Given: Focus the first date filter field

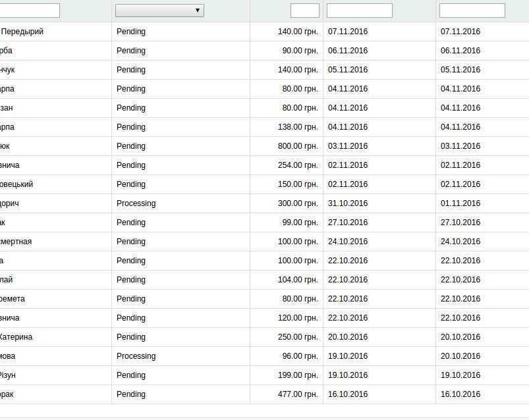Looking at the screenshot, I should pyautogui.click(x=359, y=11).
